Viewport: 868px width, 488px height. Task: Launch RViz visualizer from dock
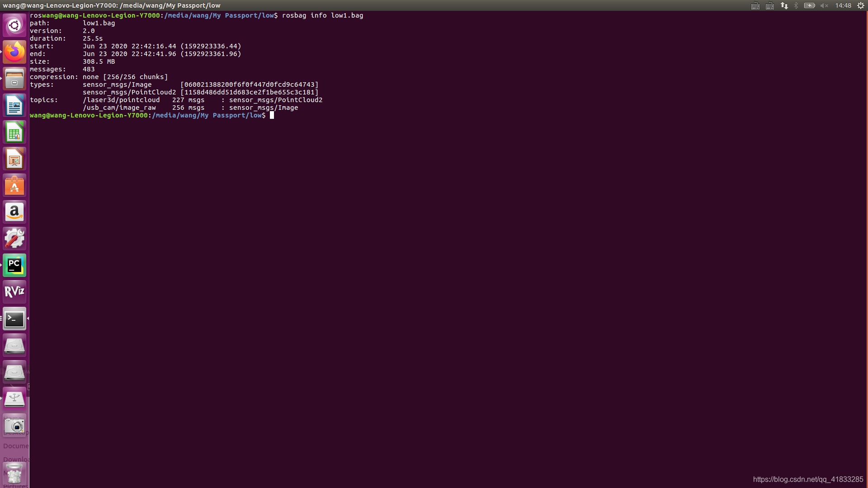pos(14,292)
